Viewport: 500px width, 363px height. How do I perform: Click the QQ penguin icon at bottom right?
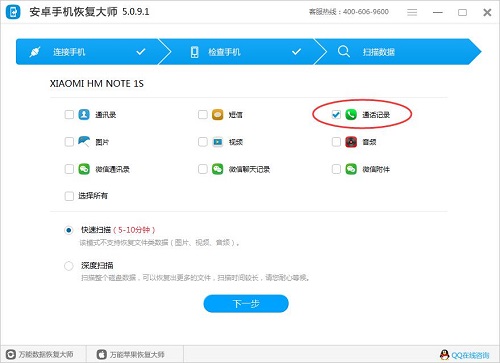pos(444,355)
